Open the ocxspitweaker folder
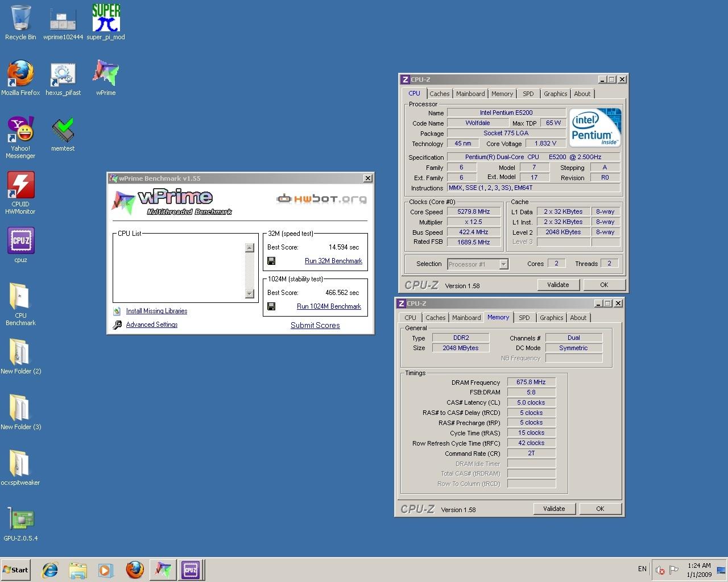Viewport: 728px width, 582px height. click(x=20, y=468)
